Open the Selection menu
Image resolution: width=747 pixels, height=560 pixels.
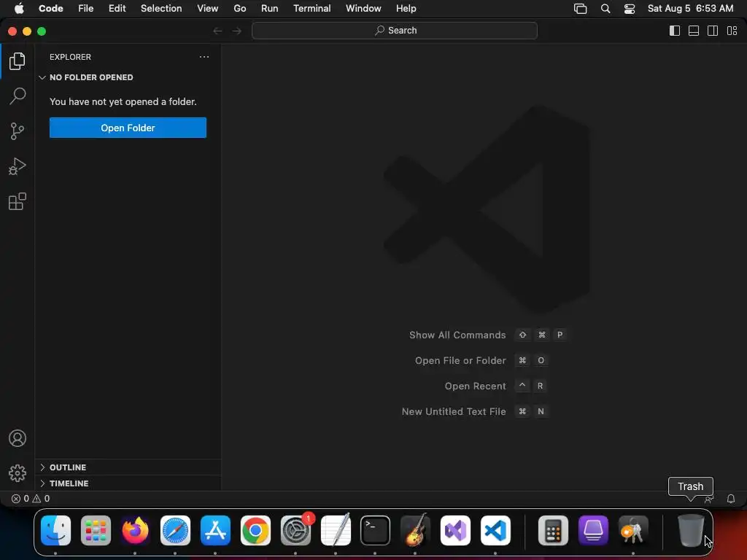click(x=161, y=9)
